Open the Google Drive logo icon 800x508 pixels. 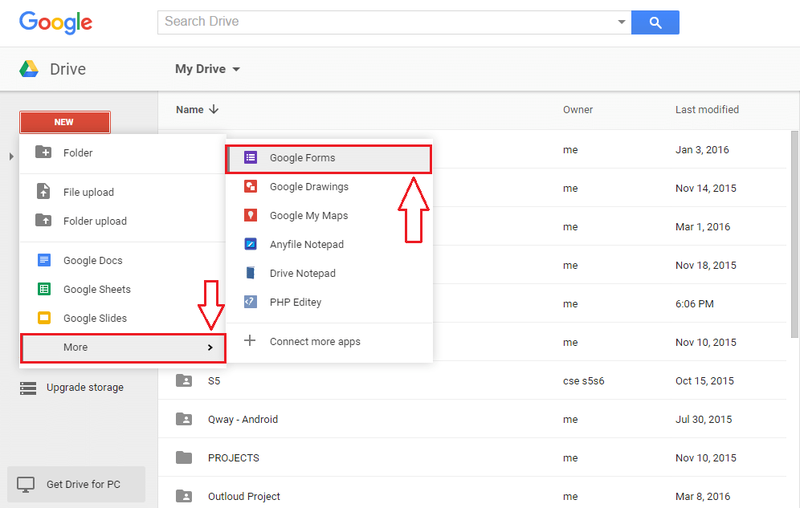(x=29, y=69)
